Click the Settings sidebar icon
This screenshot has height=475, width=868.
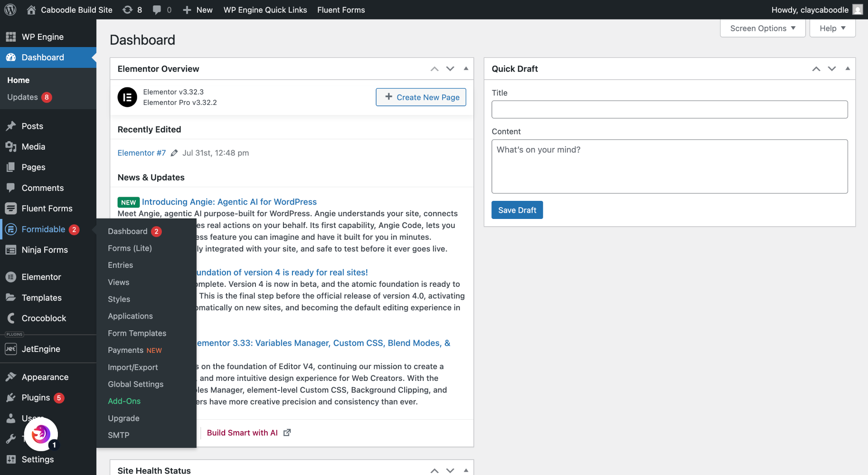(x=11, y=459)
